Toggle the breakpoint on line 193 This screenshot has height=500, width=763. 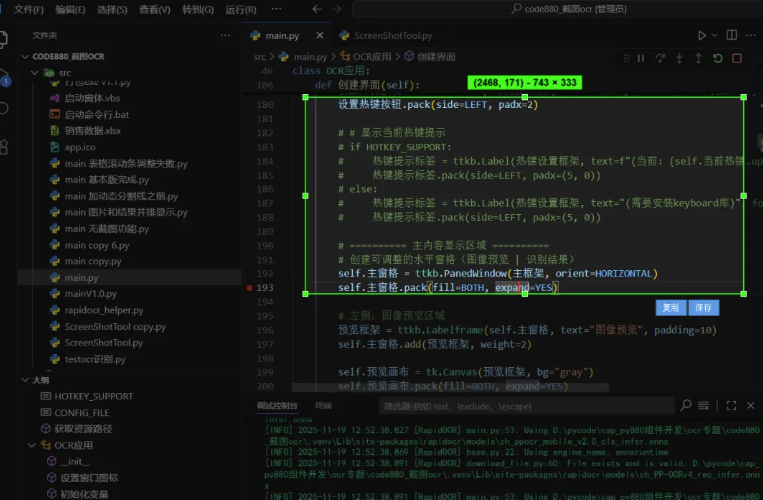(x=249, y=287)
